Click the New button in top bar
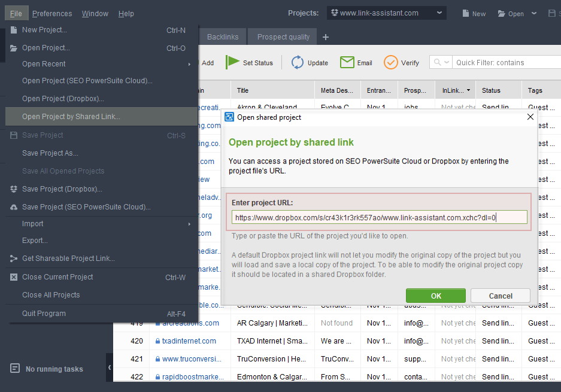The height and width of the screenshot is (392, 561). click(x=474, y=14)
